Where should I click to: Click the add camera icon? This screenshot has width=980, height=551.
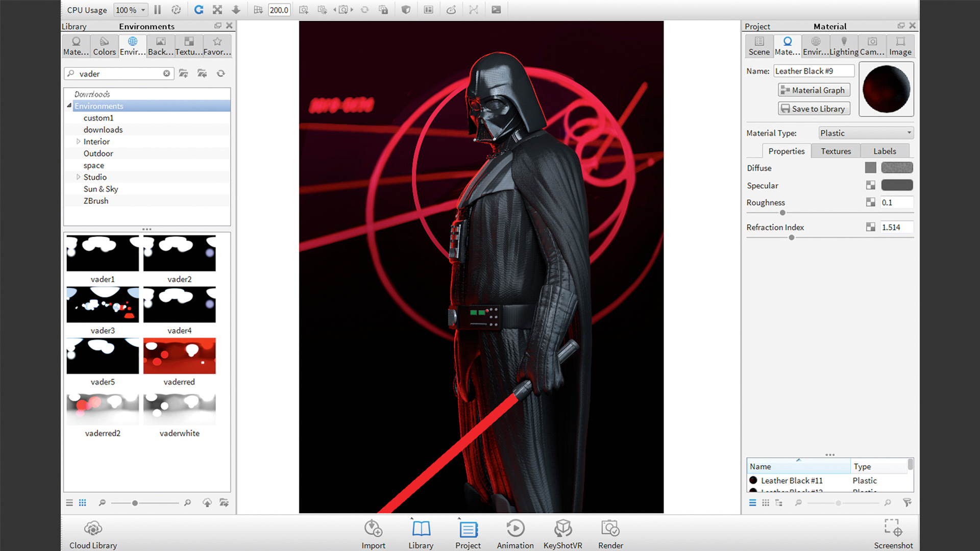(x=304, y=10)
